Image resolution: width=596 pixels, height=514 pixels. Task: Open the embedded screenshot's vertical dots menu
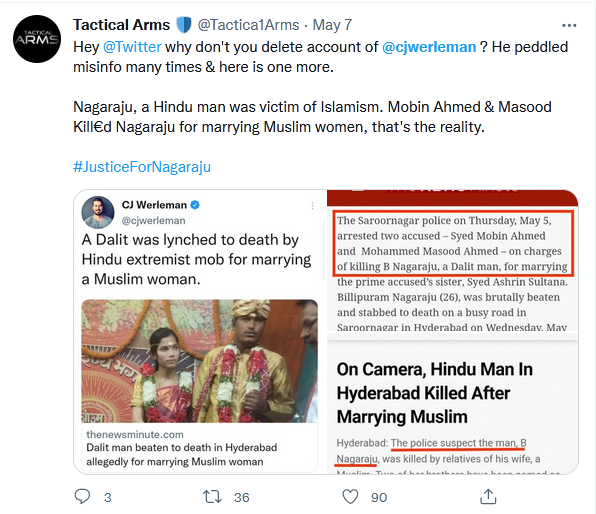[312, 206]
